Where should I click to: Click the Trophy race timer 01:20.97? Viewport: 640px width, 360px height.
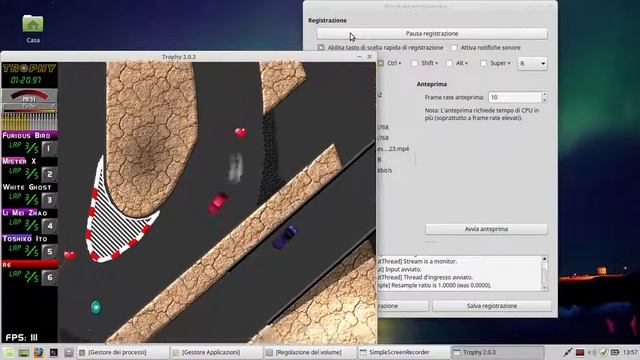25,80
